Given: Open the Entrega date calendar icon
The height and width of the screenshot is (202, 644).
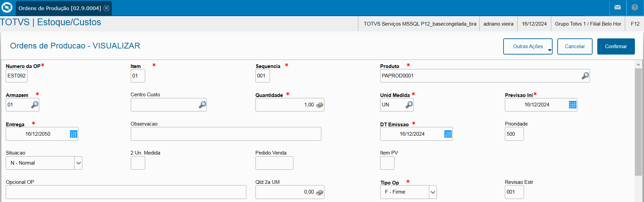Looking at the screenshot, I should coord(73,134).
